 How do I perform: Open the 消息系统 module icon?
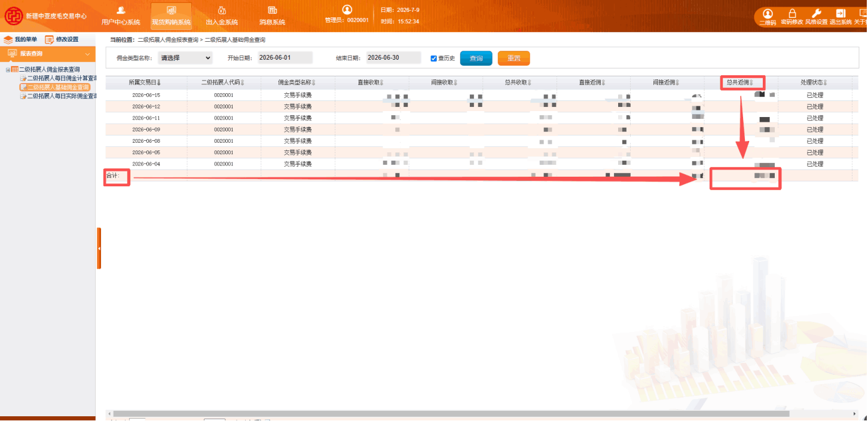point(272,11)
